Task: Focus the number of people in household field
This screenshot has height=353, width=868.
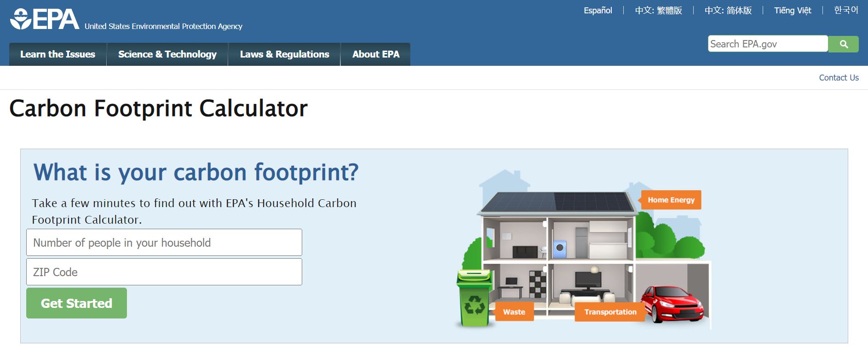Action: 164,243
